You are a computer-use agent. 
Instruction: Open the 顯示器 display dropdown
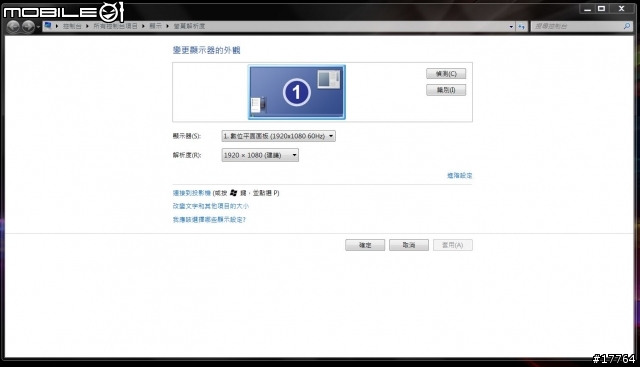pos(278,136)
